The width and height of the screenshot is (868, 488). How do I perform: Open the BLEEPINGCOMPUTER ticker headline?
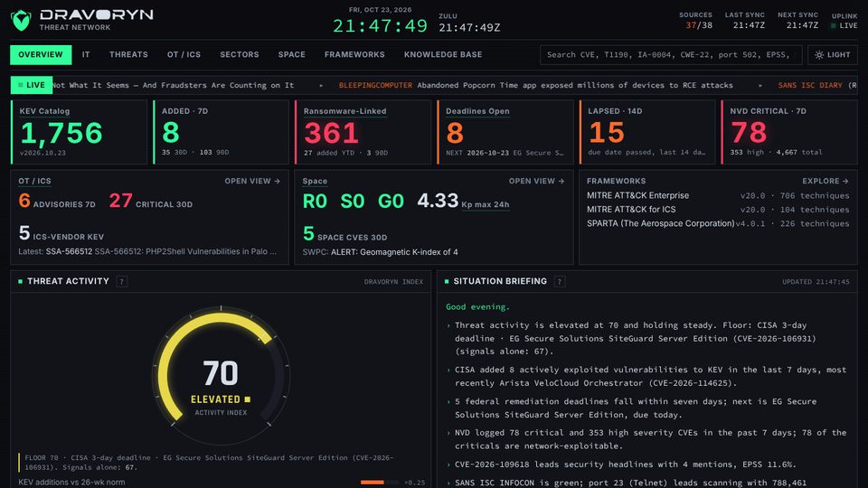click(x=536, y=85)
